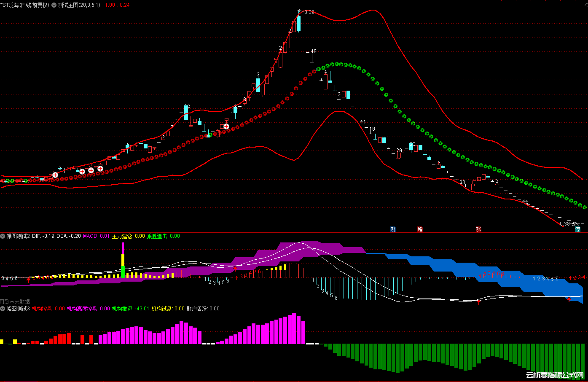The height and width of the screenshot is (382, 588).
Task: Click the plus-circle signal marker near 8
Action: (x=226, y=126)
